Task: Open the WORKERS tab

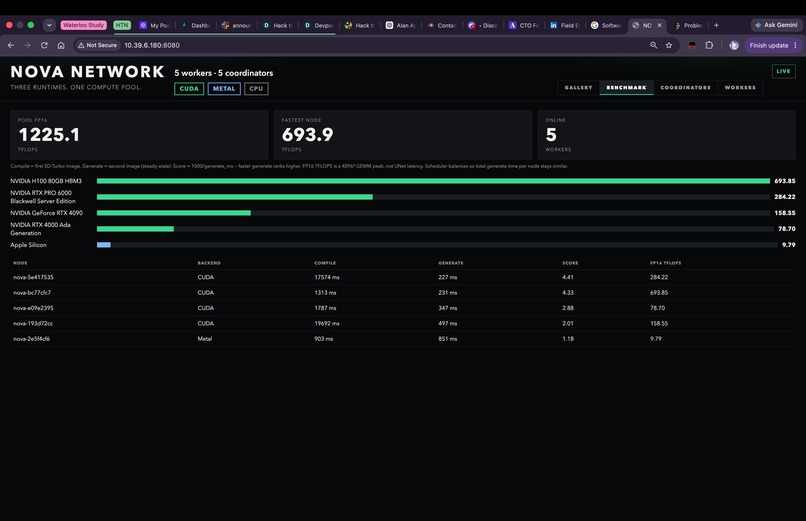Action: pos(740,87)
